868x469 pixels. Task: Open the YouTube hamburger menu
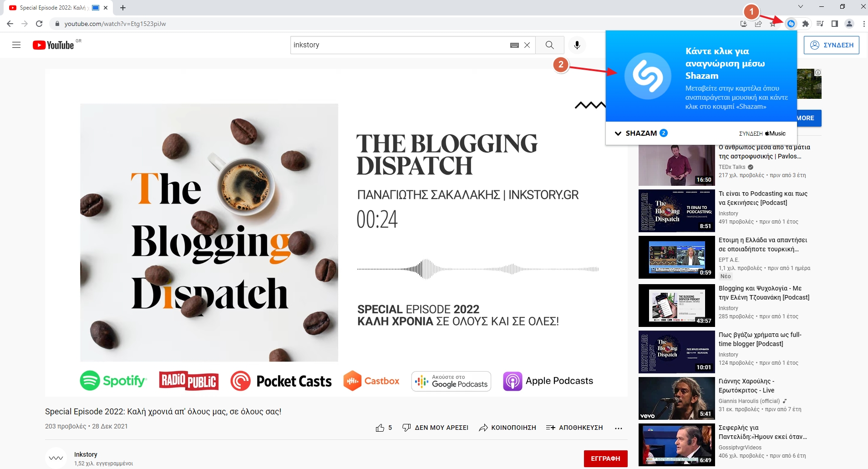[x=16, y=45]
